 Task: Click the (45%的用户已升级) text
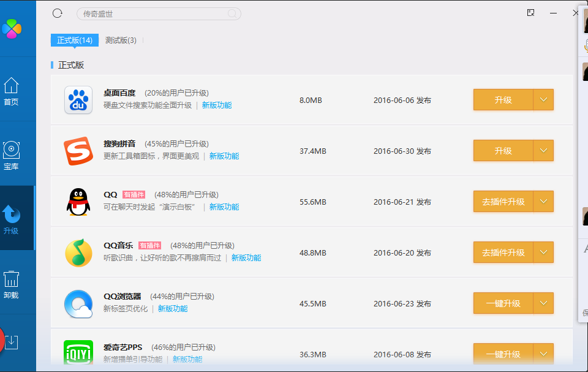click(x=176, y=144)
